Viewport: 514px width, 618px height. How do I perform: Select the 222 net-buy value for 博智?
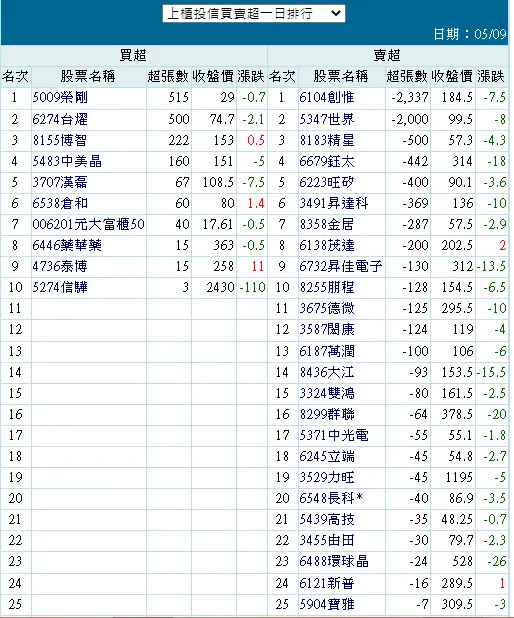tap(179, 140)
